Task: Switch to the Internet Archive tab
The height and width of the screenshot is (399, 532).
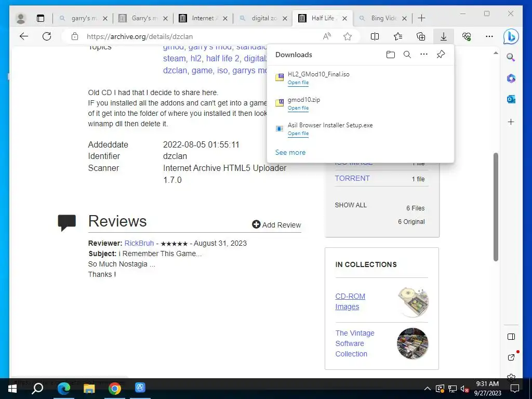Action: coord(203,18)
